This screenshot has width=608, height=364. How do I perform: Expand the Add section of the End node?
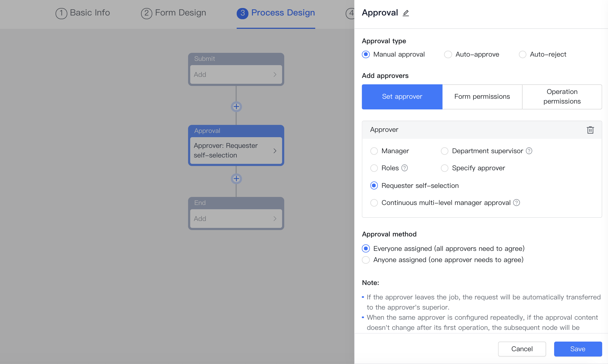pyautogui.click(x=236, y=218)
